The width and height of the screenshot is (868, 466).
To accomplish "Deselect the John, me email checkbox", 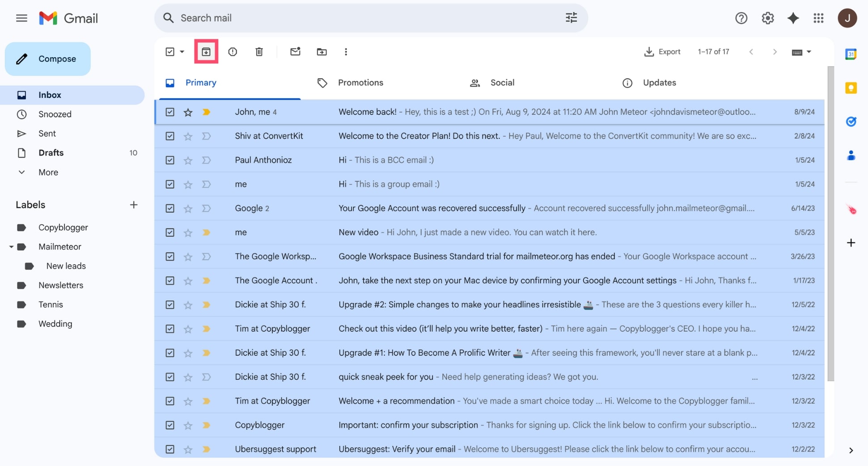I will (170, 112).
